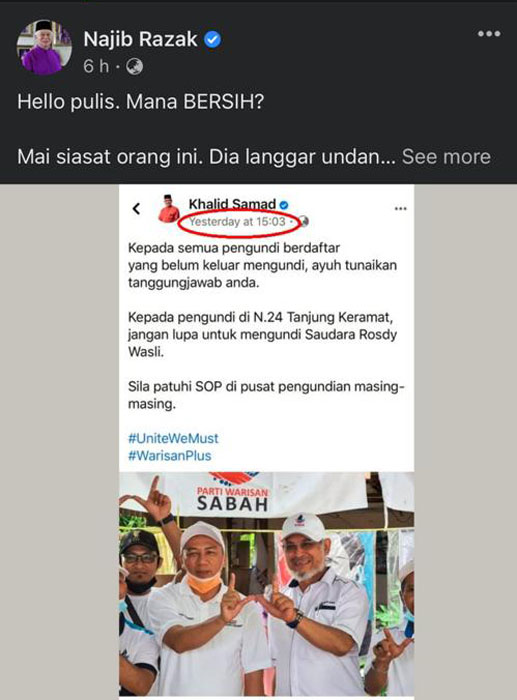This screenshot has height=700, width=517.
Task: Click the shared screenshot's Kepada semua pengundi paragraph
Action: coord(263,265)
